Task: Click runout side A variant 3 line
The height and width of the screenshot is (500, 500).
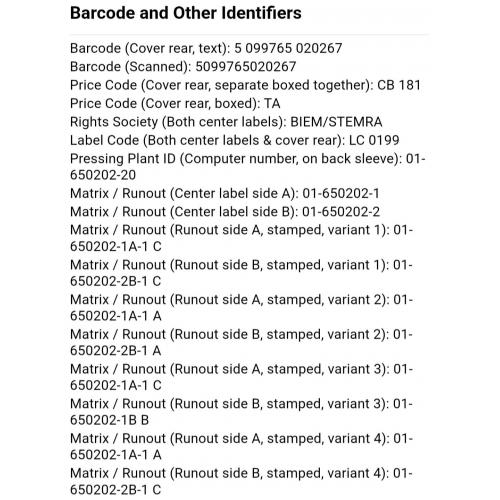Action: point(242,377)
